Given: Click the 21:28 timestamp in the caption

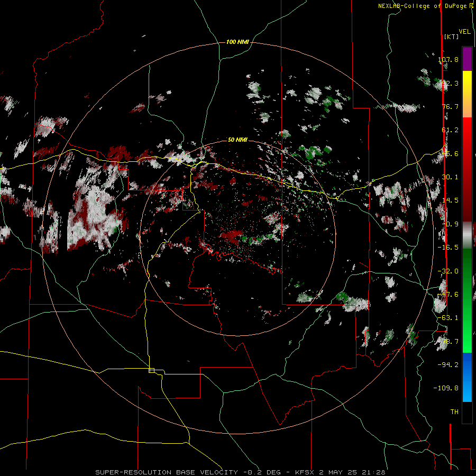Looking at the screenshot, I should [x=375, y=472].
